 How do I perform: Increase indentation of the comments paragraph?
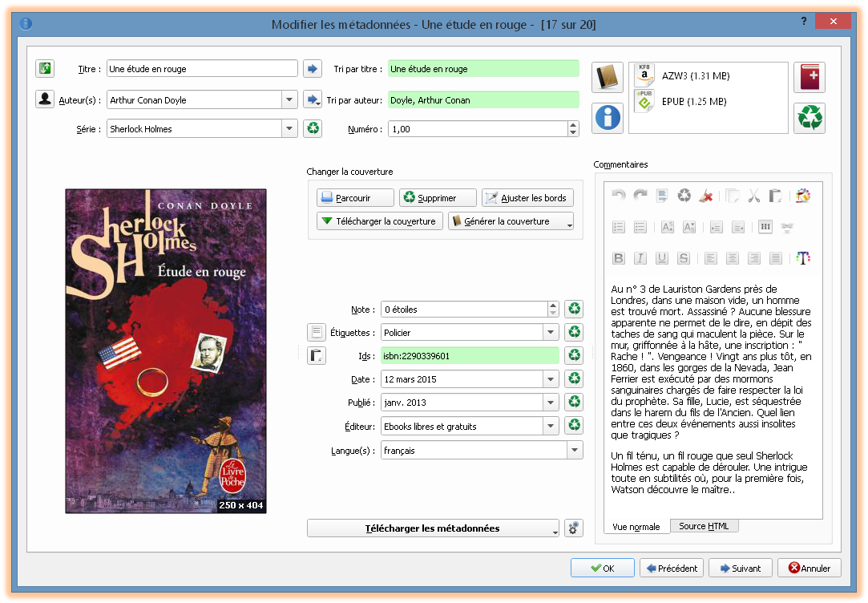tap(717, 227)
